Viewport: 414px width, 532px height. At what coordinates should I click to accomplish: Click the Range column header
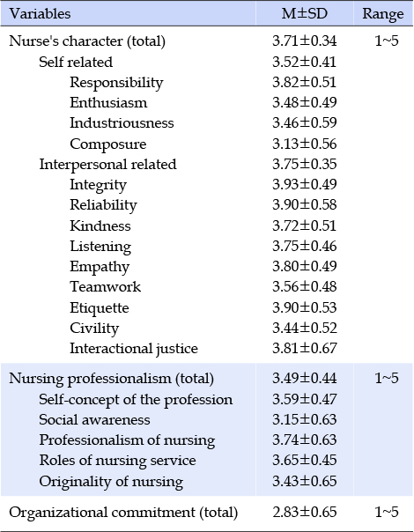(383, 14)
